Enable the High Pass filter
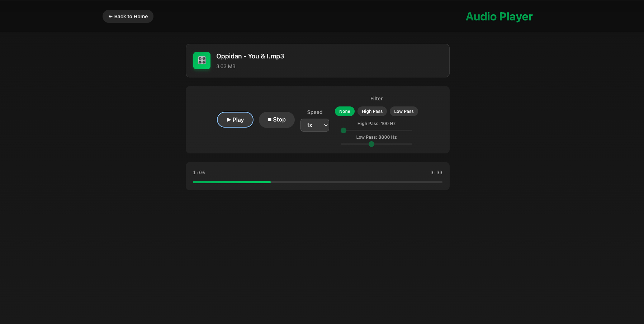 372,111
